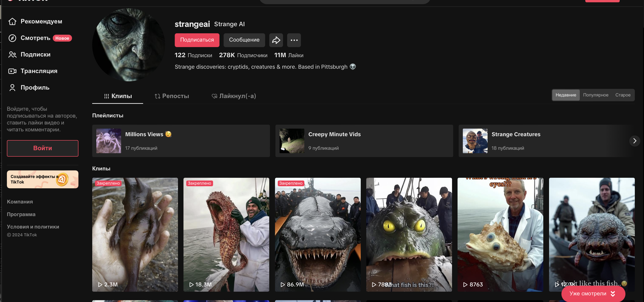Open clip captioned What fish is this?!
Screen dimensions: 644x302
(409, 235)
